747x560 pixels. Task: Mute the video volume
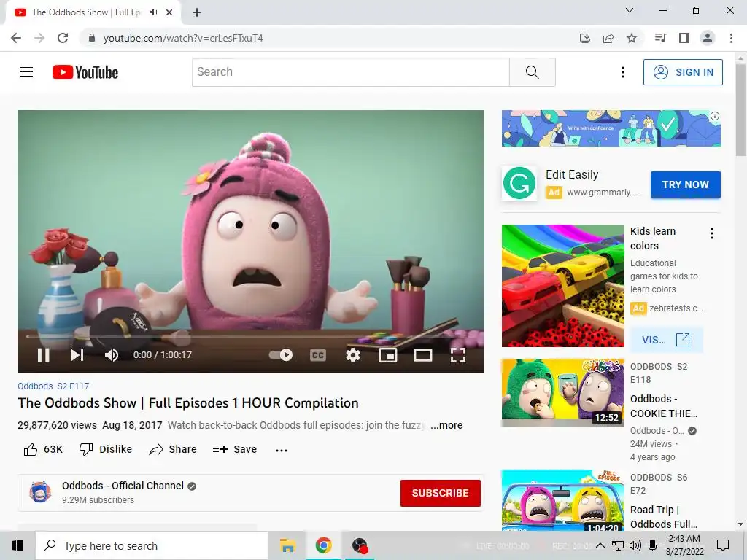click(x=112, y=355)
